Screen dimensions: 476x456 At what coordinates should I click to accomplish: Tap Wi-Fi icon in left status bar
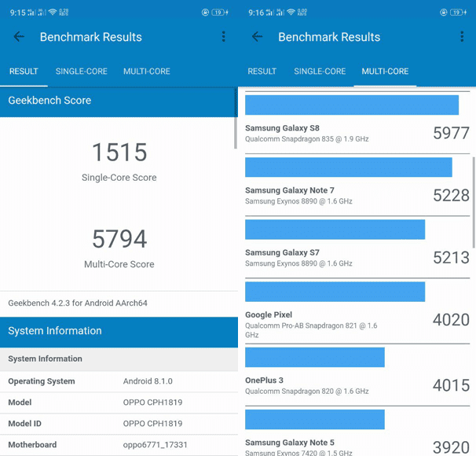(53, 12)
